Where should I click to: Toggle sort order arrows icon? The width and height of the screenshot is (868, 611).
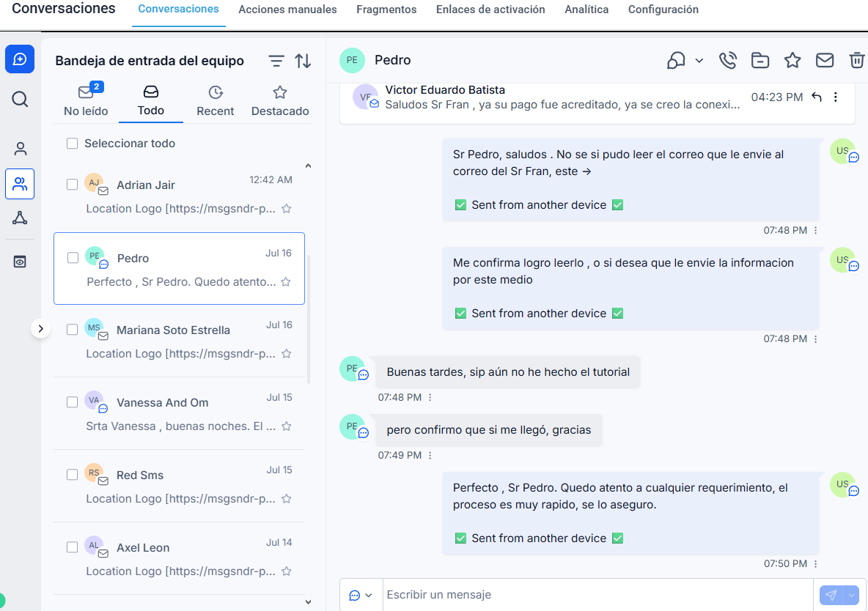(x=303, y=61)
